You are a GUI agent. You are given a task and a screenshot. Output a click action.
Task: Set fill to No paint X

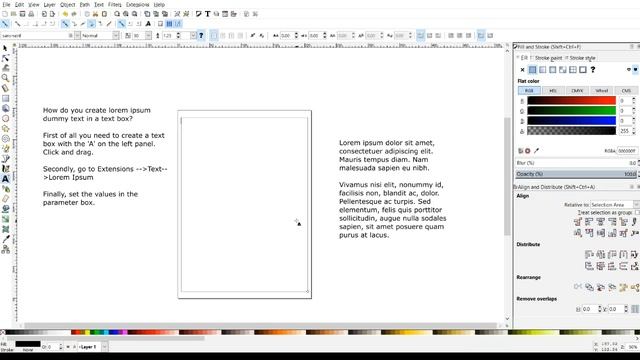(x=522, y=70)
